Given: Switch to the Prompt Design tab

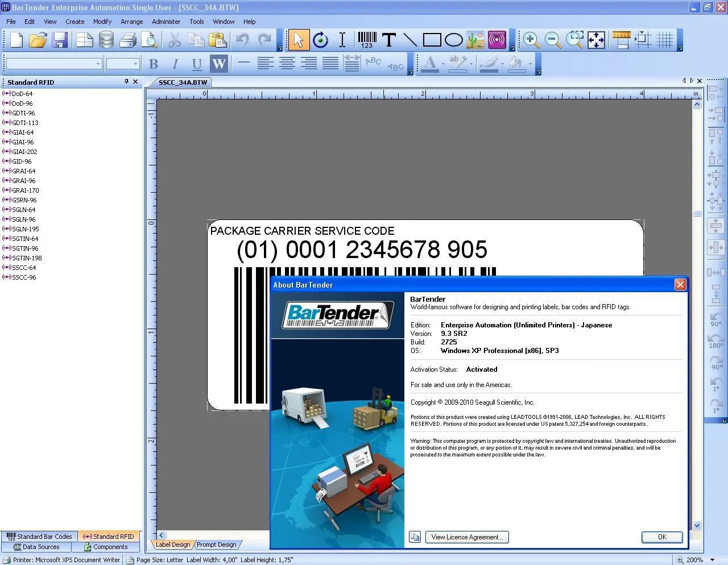Looking at the screenshot, I should click(216, 545).
